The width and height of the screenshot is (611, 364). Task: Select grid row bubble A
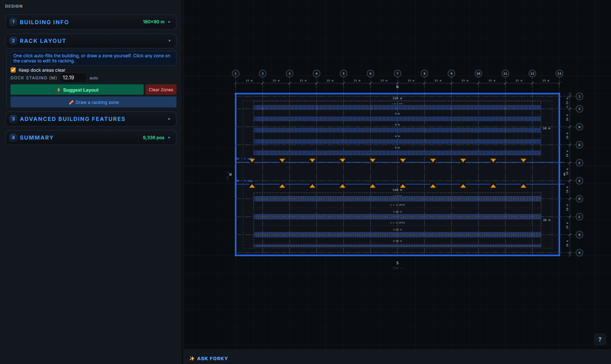point(580,252)
